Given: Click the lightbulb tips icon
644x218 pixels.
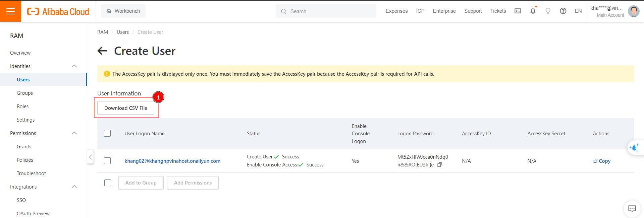Looking at the screenshot, I should coord(548,11).
